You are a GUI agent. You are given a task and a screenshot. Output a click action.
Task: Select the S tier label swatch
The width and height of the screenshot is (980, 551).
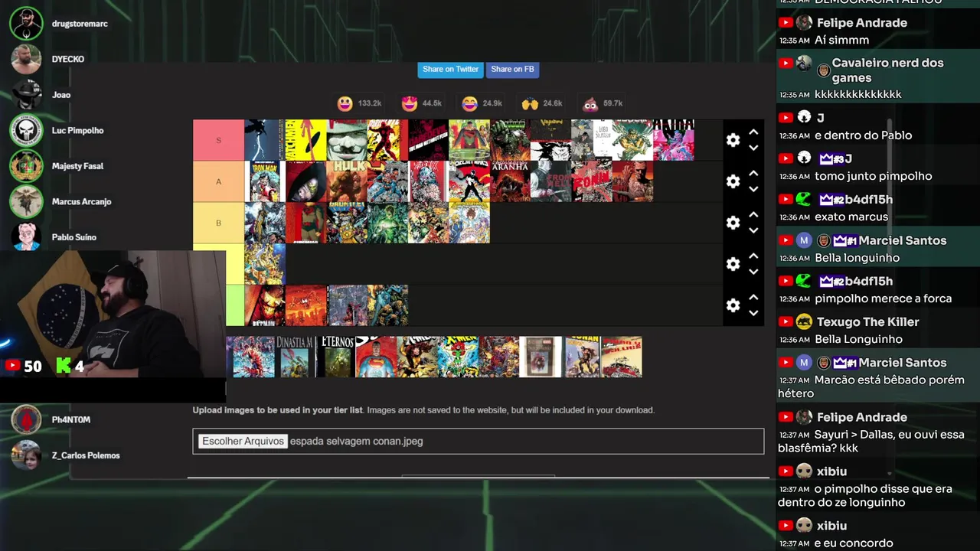click(x=218, y=140)
